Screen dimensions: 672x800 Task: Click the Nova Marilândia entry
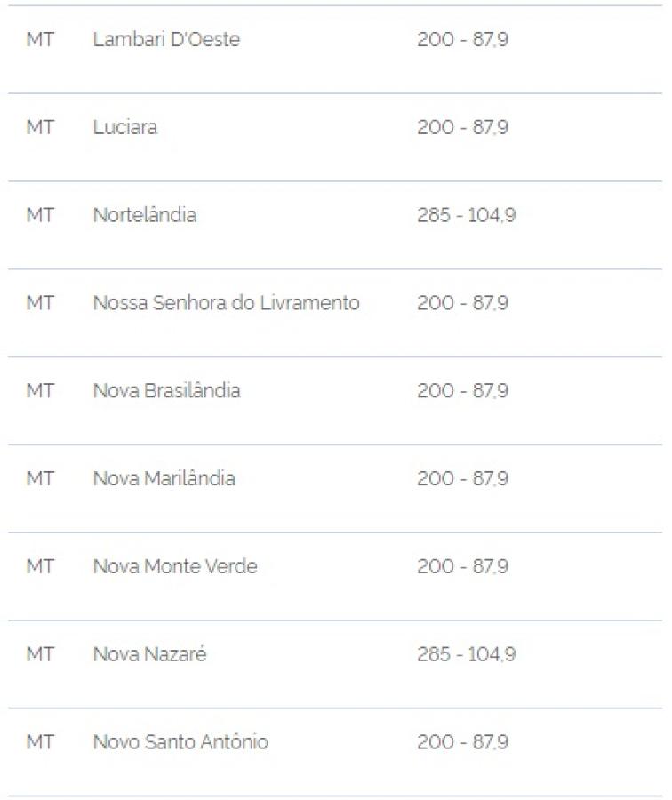click(164, 478)
